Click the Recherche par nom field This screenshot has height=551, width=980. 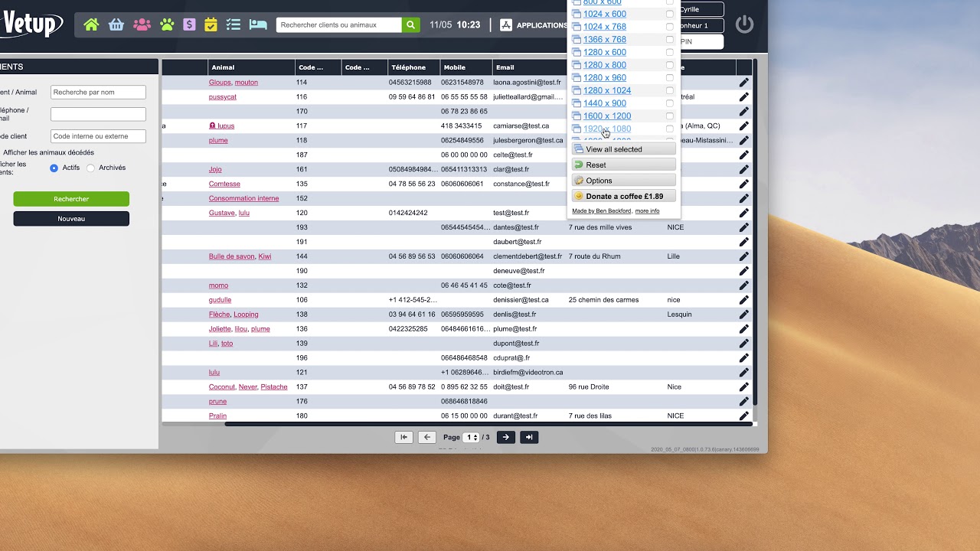pyautogui.click(x=98, y=93)
